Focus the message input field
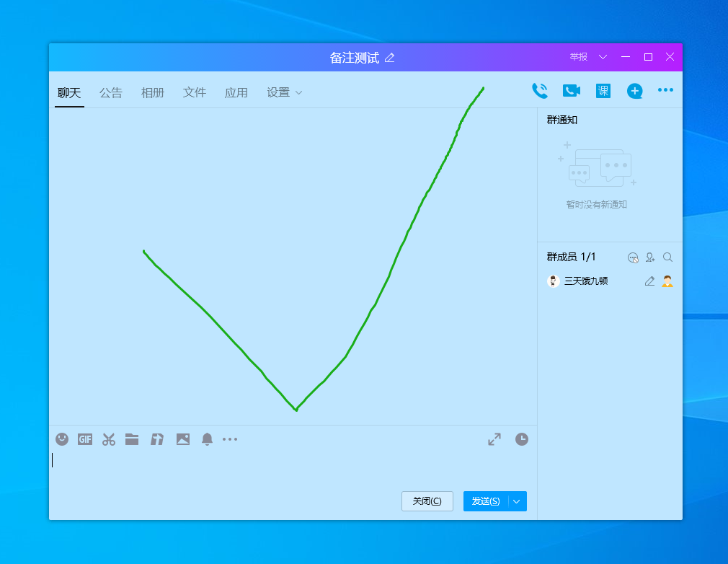 point(293,470)
